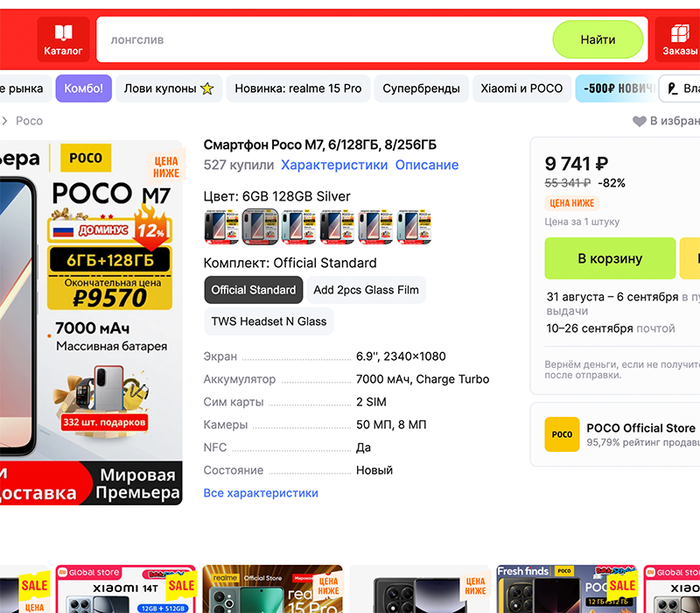This screenshot has width=700, height=613.
Task: Select the third light-blue color variant
Action: pyautogui.click(x=298, y=227)
